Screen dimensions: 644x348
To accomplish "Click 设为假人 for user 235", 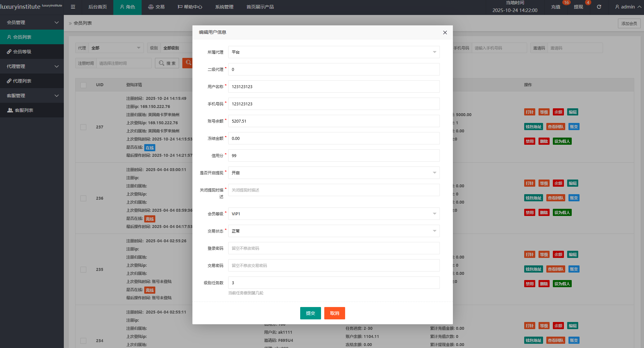I will (x=562, y=284).
